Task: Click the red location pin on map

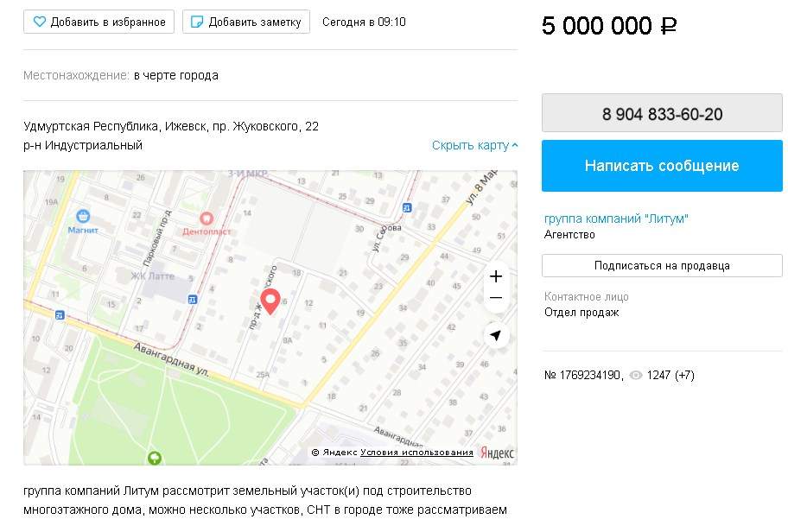Action: coord(270,302)
